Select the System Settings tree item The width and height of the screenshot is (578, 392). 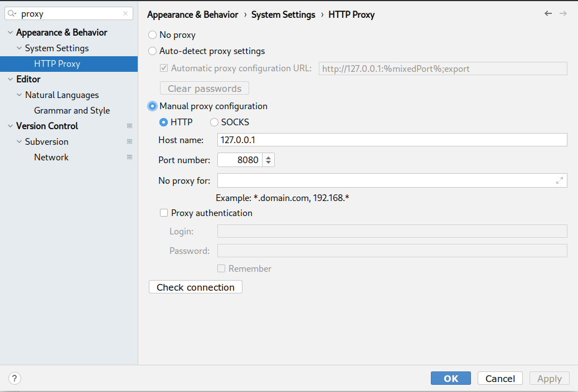pos(57,48)
